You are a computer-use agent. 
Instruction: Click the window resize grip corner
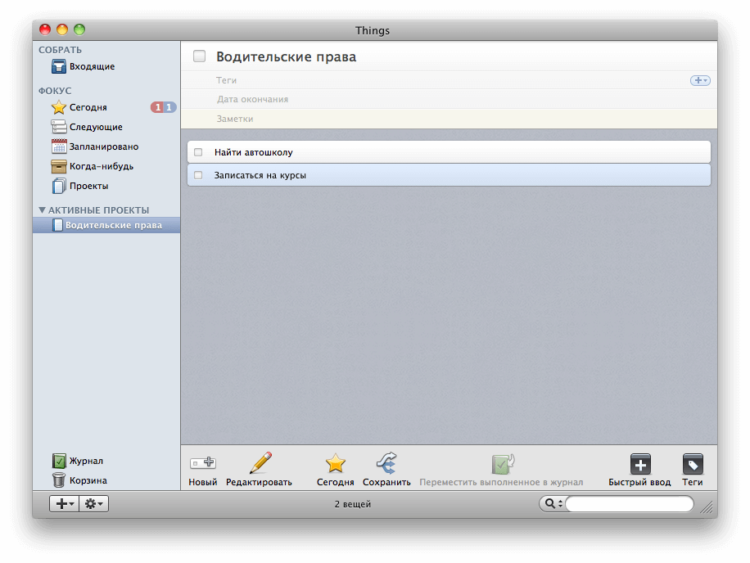[x=707, y=507]
